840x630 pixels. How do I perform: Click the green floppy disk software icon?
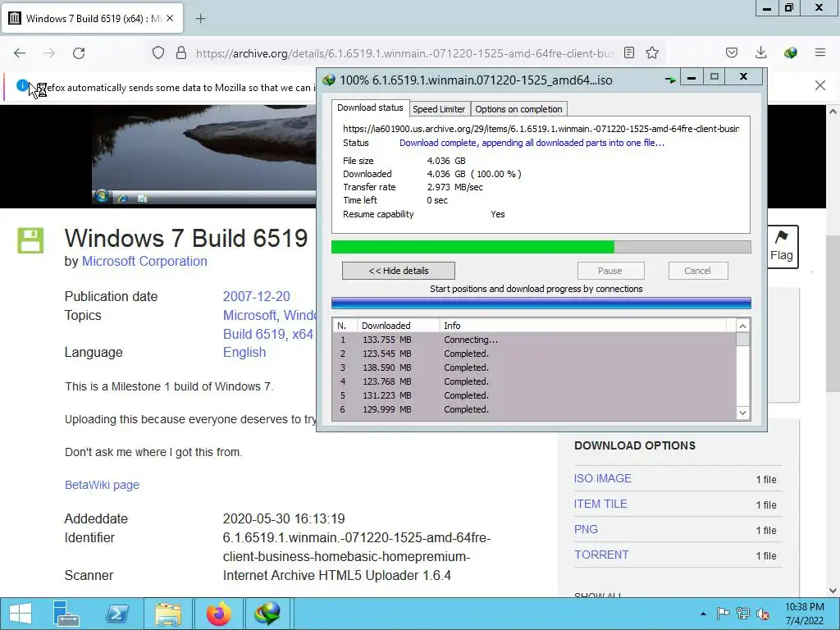point(30,240)
